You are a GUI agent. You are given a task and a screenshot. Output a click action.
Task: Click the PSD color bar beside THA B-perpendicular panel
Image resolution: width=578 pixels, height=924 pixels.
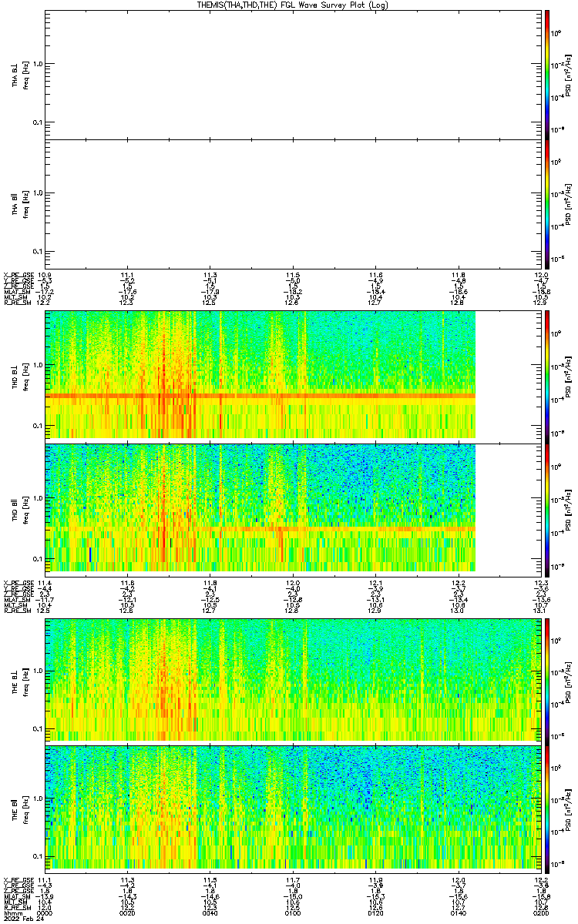click(546, 74)
